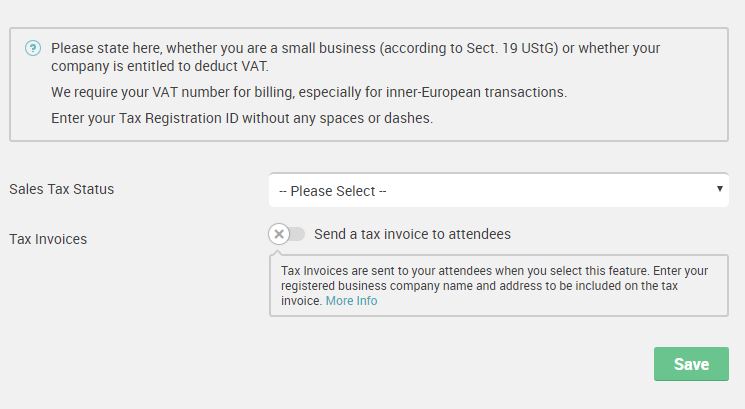Click the 'Sales Tax Status' field label
This screenshot has width=745, height=409.
62,189
